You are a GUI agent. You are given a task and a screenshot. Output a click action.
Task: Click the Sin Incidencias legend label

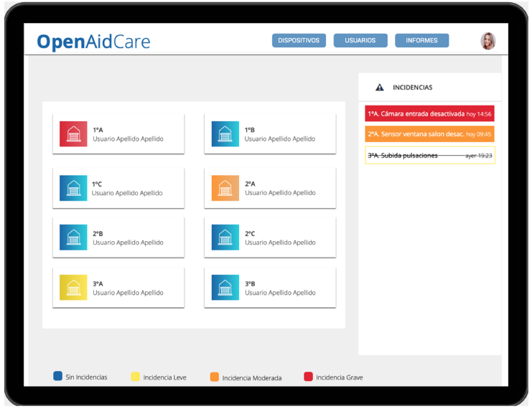(87, 377)
